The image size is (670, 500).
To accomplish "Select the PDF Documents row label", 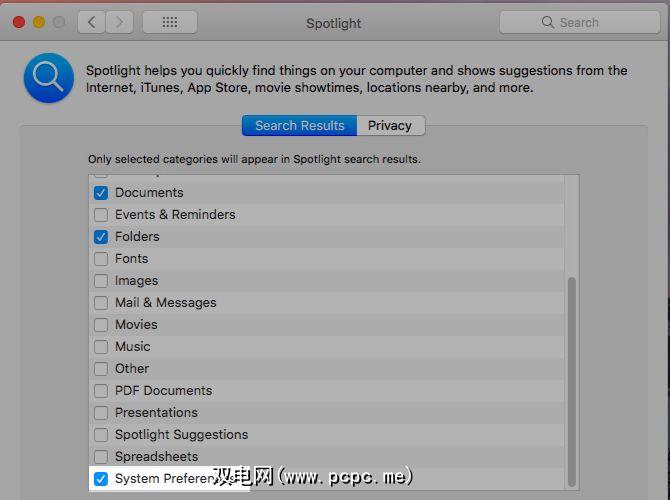I will (x=164, y=391).
